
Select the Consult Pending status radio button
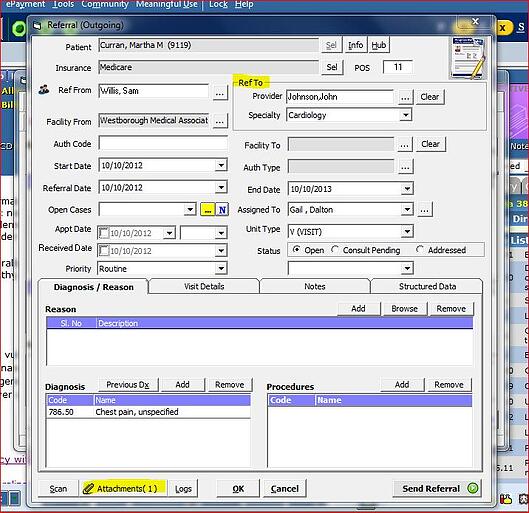click(335, 250)
